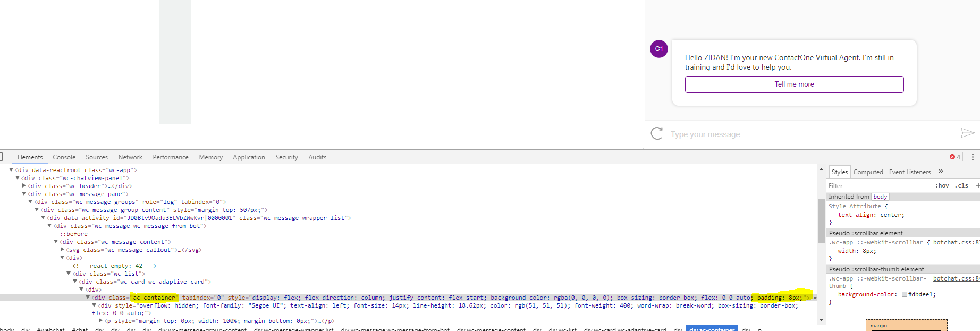Select div.ac-container breadcrumb item

(712, 329)
